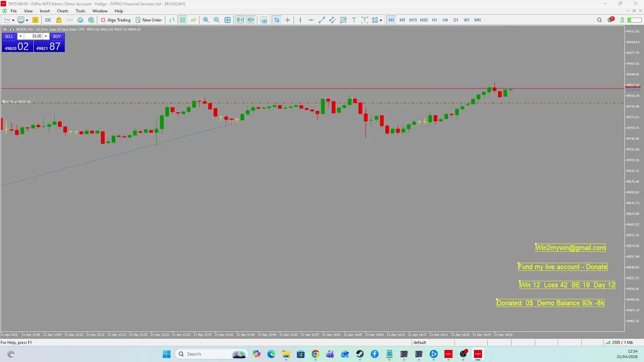Viewport: 644px width, 362px height.
Task: Toggle Algo Trading on
Action: tap(115, 20)
